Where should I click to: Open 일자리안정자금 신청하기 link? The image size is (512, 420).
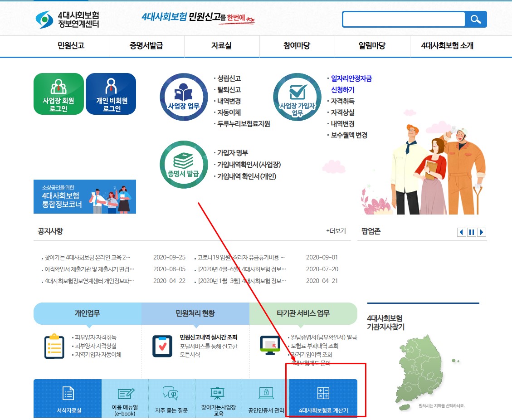(x=351, y=84)
